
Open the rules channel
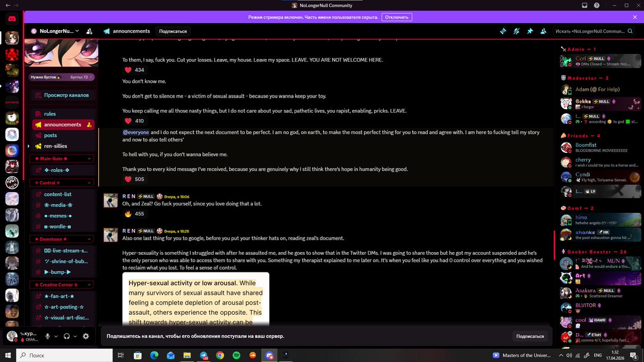(x=62, y=114)
